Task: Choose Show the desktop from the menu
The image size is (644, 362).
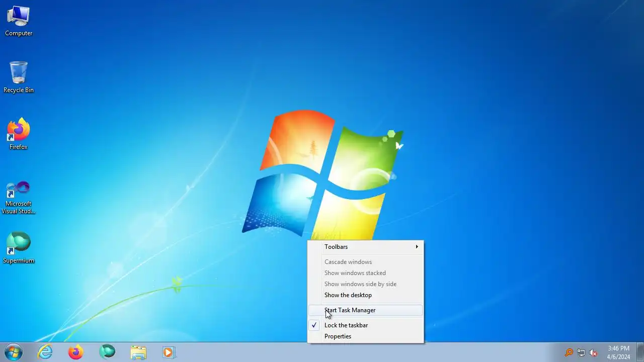Action: [x=365, y=295]
